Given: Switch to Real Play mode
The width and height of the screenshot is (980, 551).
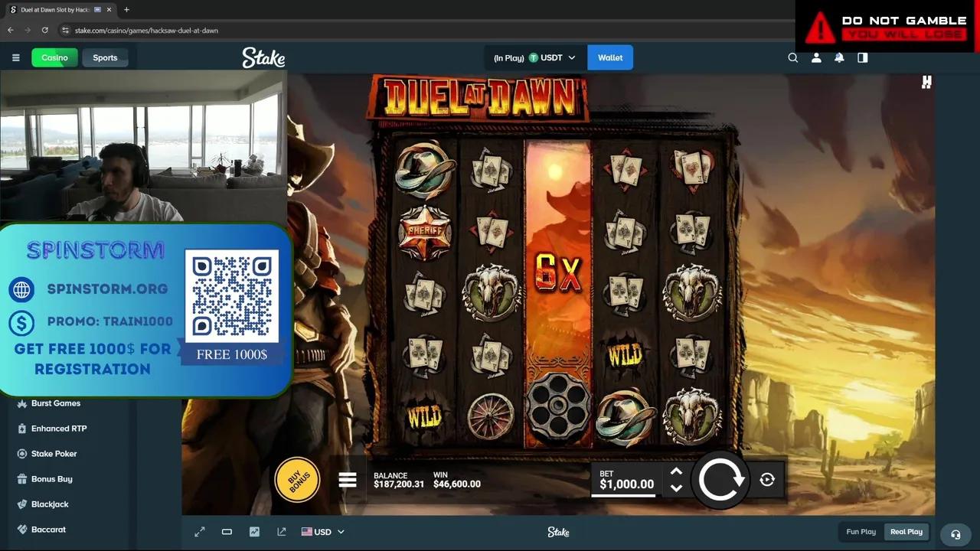Looking at the screenshot, I should click(906, 532).
